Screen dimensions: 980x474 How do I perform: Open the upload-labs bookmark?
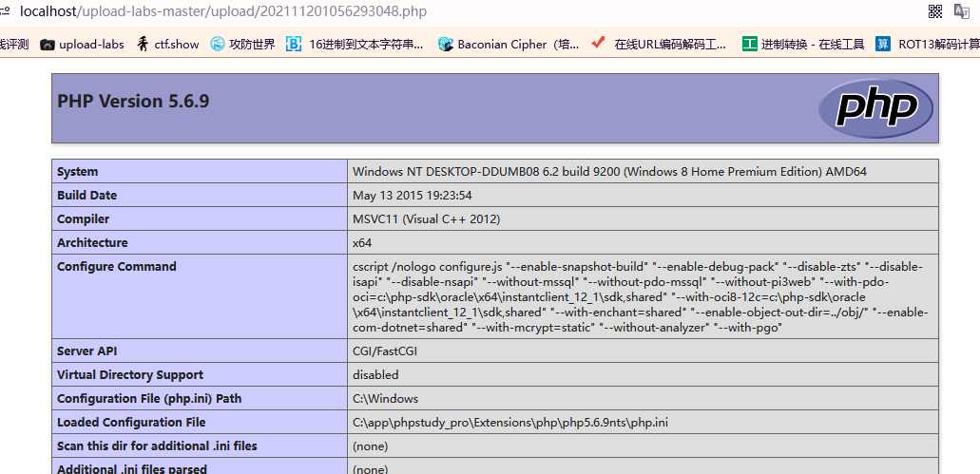pos(82,45)
